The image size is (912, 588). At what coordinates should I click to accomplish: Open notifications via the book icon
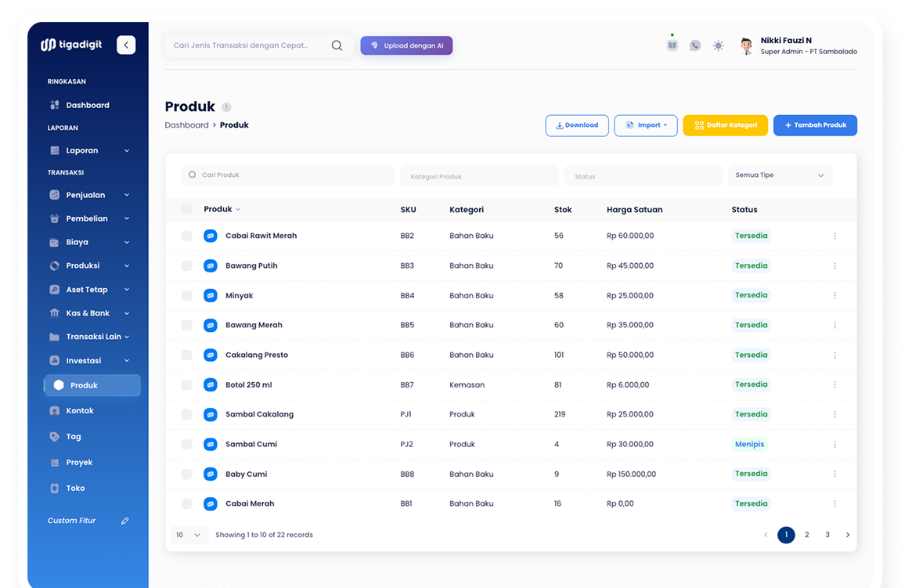(672, 45)
